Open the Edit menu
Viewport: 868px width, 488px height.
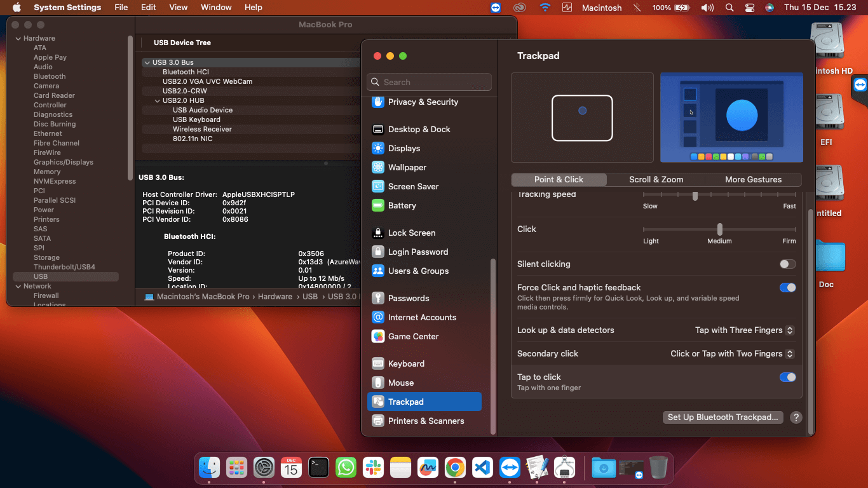(148, 8)
